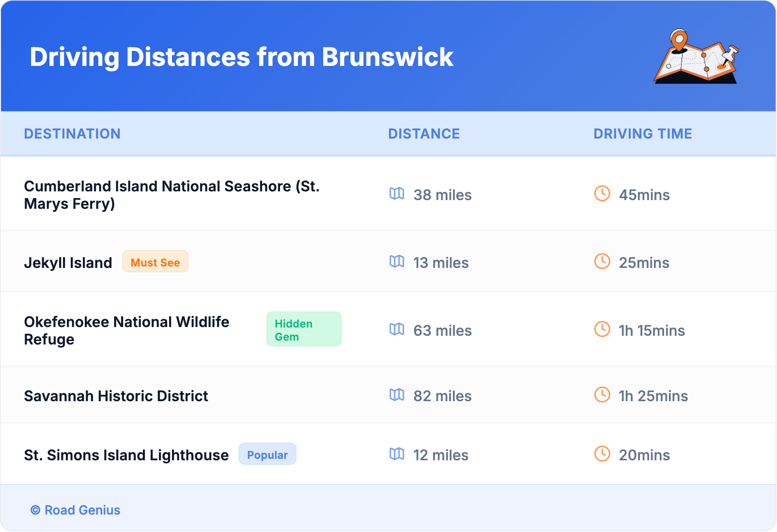
Task: Click the map icon beside 12 miles
Action: pyautogui.click(x=397, y=454)
